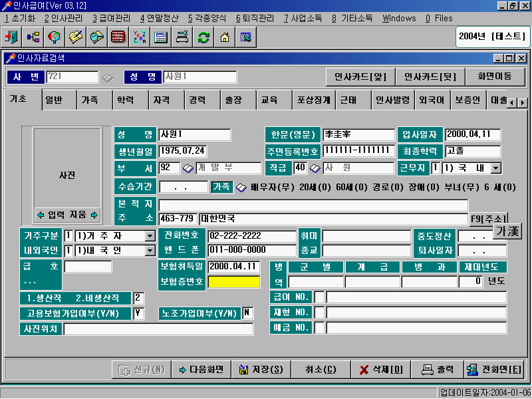
Task: Click the green refresh arrows toolbar icon
Action: click(x=203, y=38)
